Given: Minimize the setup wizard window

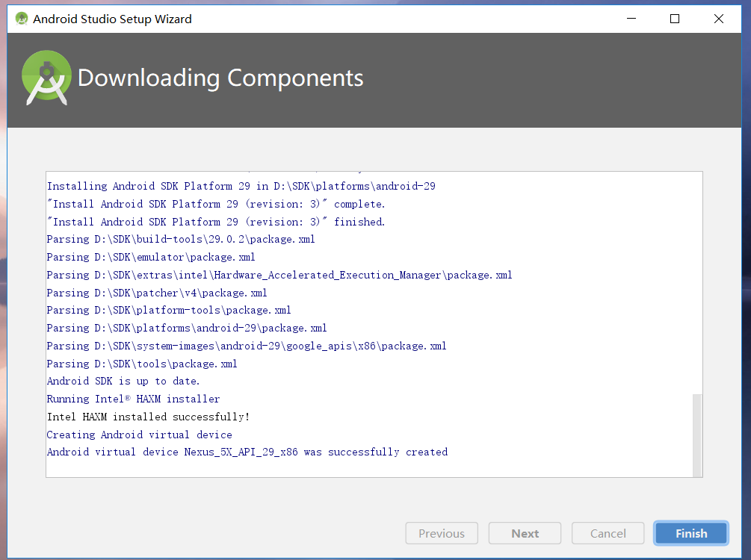Looking at the screenshot, I should point(631,18).
